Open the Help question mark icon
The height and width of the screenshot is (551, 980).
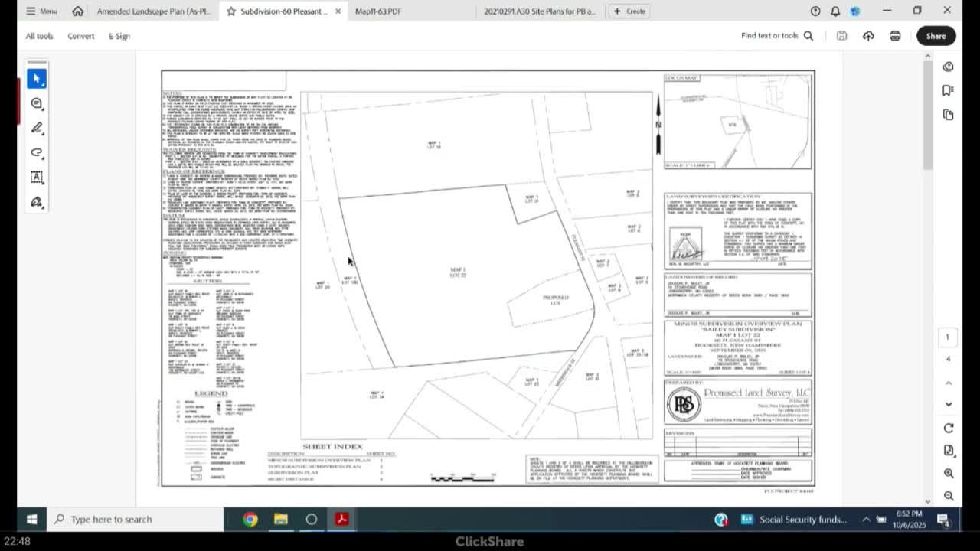tap(815, 11)
